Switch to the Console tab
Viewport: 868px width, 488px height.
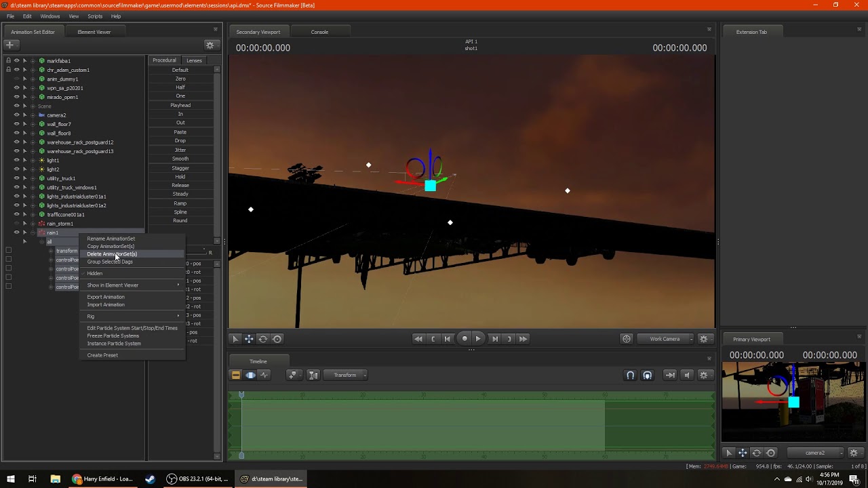pos(319,32)
